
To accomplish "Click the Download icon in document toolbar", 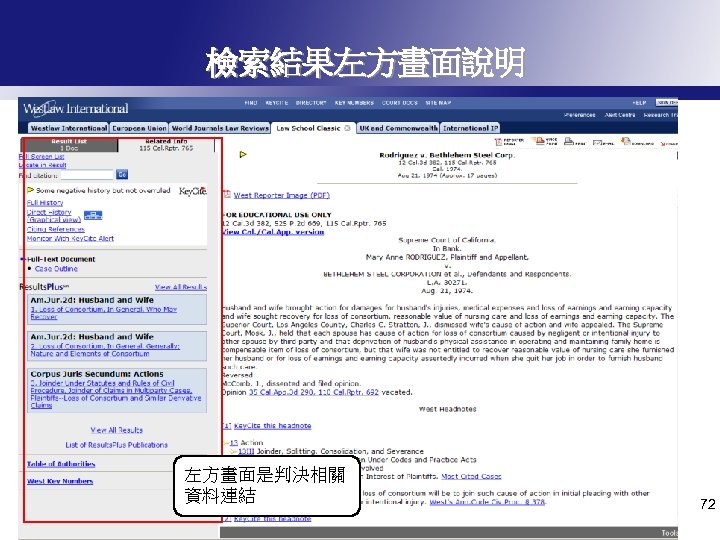I will pos(637,142).
